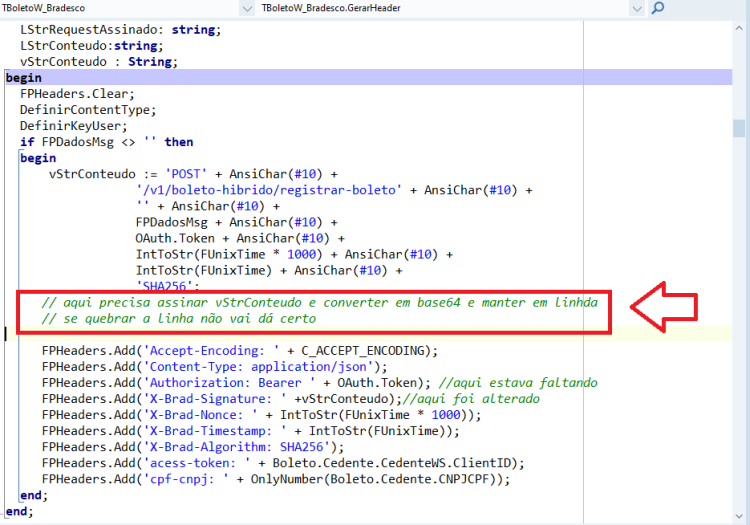Click 'LStrConteudo:string;' declaration

click(x=92, y=45)
